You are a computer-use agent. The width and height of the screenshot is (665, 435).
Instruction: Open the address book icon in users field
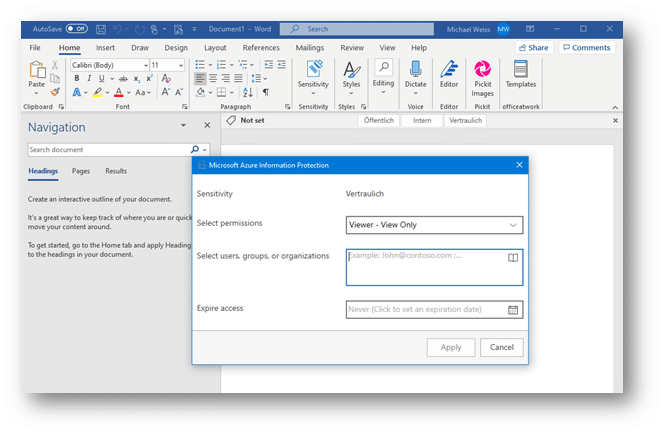[512, 258]
